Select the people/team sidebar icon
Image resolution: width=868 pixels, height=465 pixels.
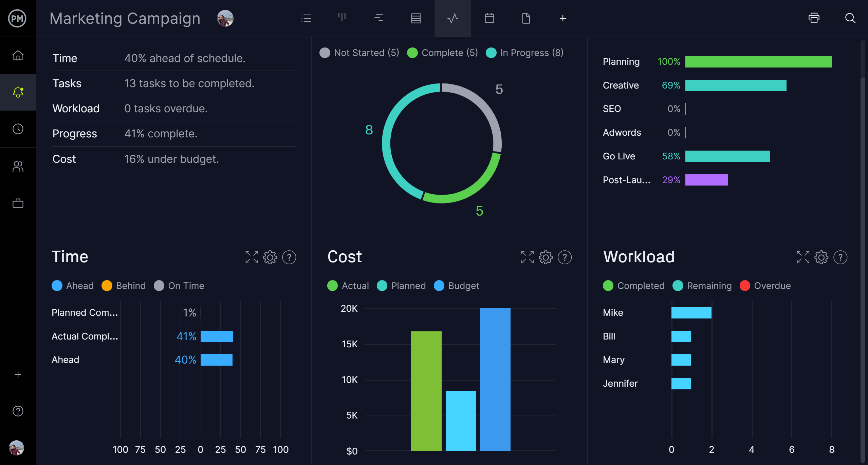coord(18,166)
